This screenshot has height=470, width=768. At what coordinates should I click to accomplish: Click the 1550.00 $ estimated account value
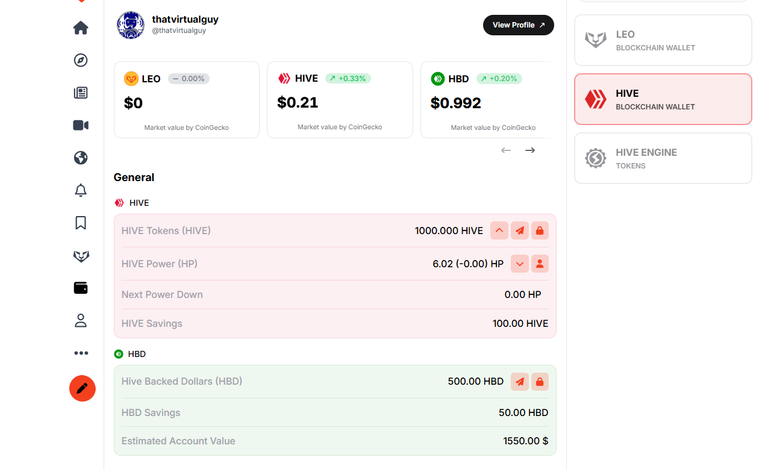point(526,441)
